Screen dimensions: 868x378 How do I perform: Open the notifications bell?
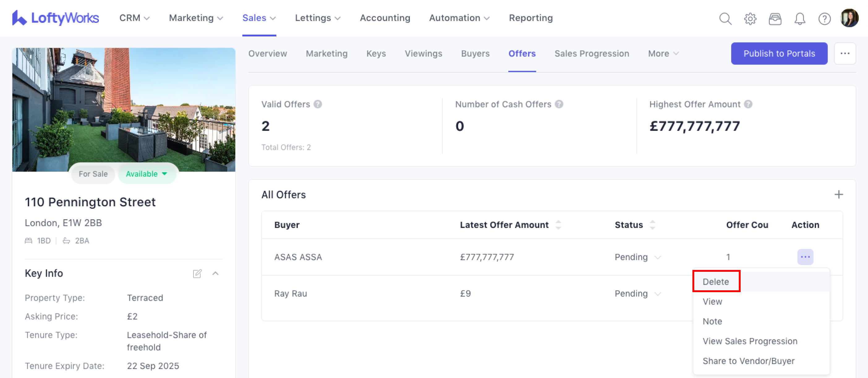coord(800,19)
